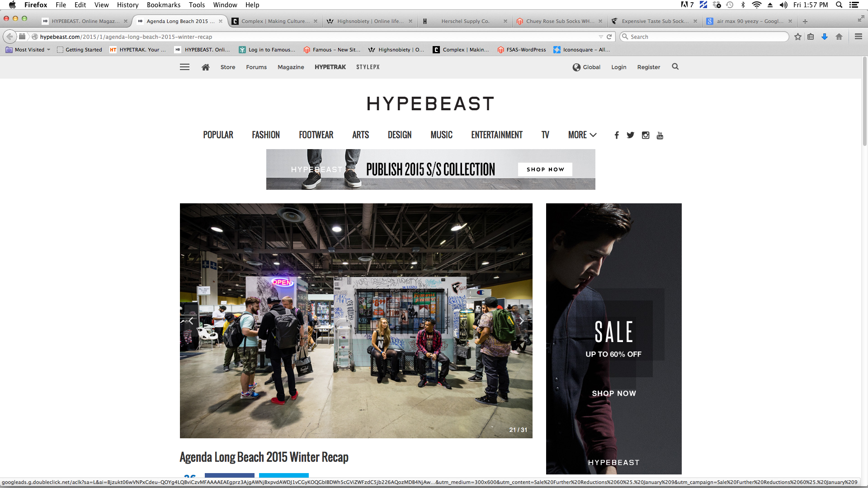
Task: Reload the page with refresh icon
Action: coord(609,37)
